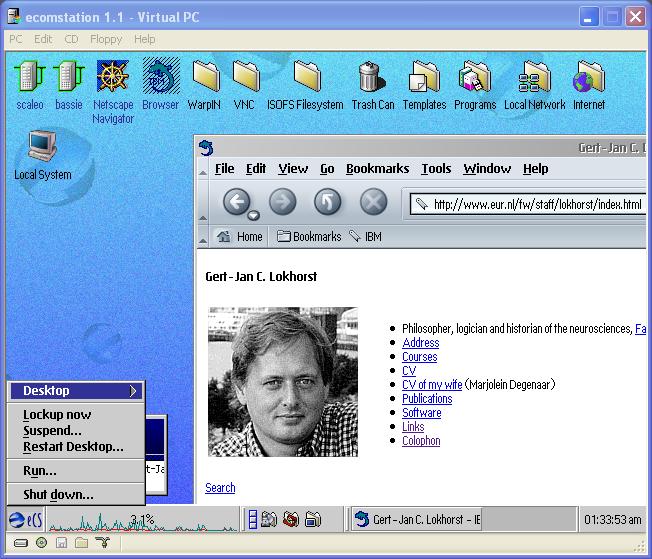Follow the Courses link
Image resolution: width=652 pixels, height=559 pixels.
[x=420, y=357]
